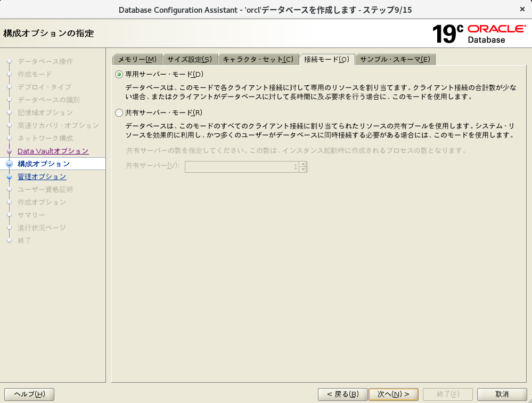The height and width of the screenshot is (403, 532).
Task: Decrease the 共有サーバー count with down arrow
Action: click(x=303, y=170)
